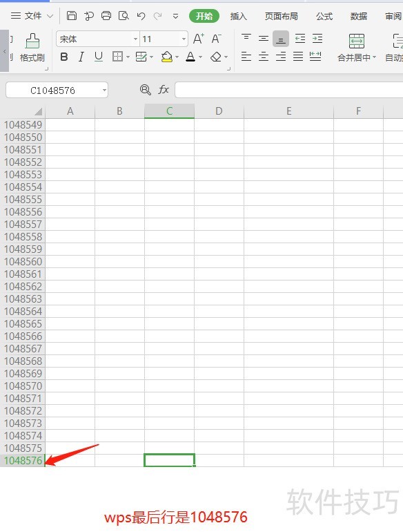Click the formula bar zoom magnifier icon
This screenshot has height=532, width=403.
click(146, 90)
